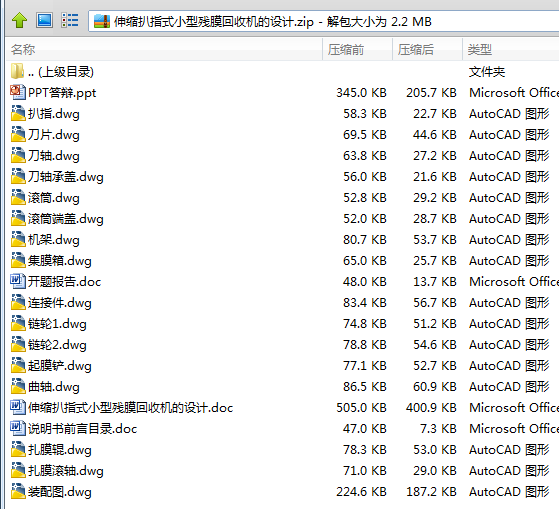
Task: Sort by the 压缩后 column header
Action: [427, 49]
